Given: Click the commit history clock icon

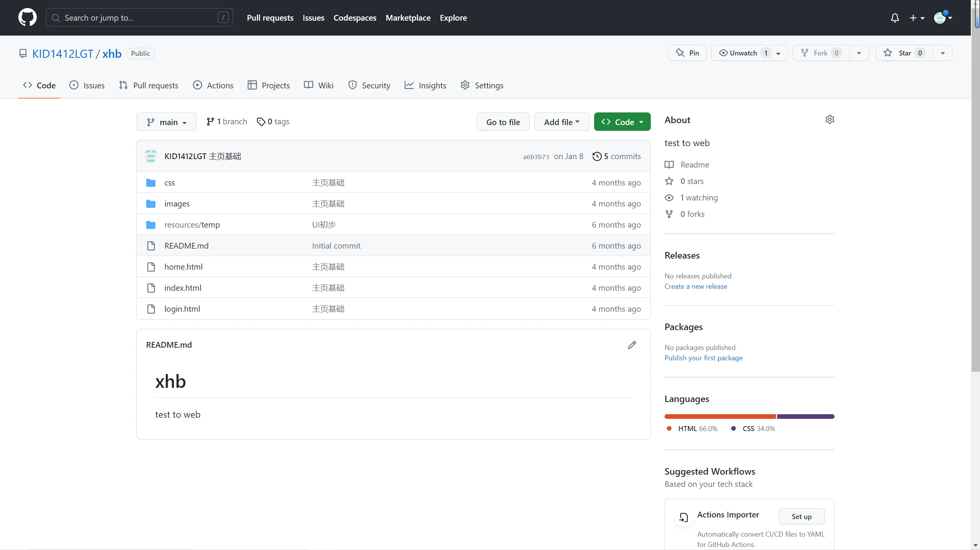Looking at the screenshot, I should pyautogui.click(x=597, y=156).
